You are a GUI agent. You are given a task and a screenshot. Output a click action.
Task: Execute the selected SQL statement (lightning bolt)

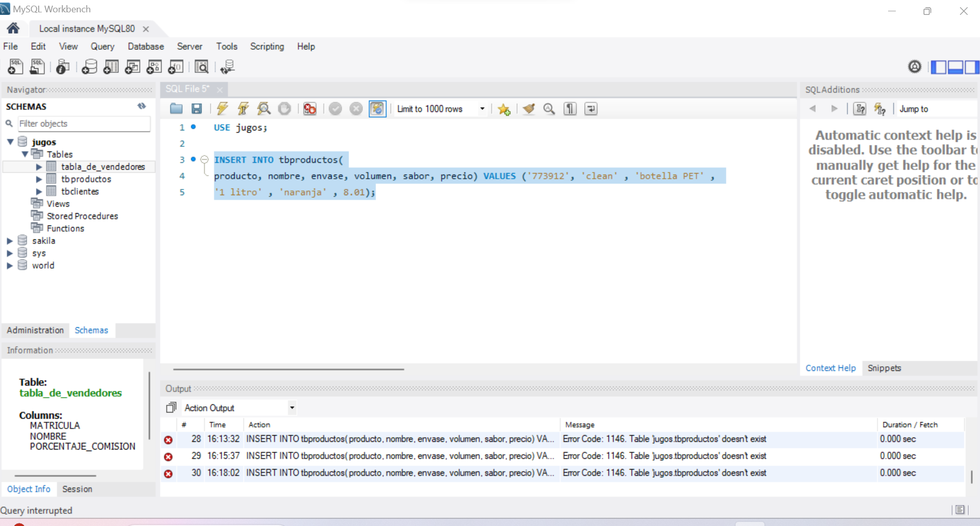click(222, 108)
